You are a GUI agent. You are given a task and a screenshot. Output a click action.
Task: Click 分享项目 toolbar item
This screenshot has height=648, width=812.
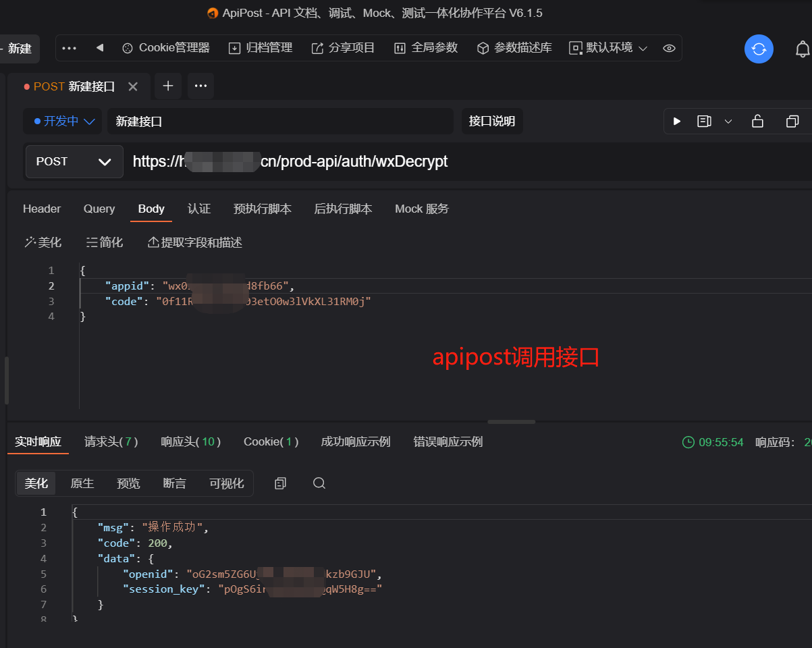point(343,48)
